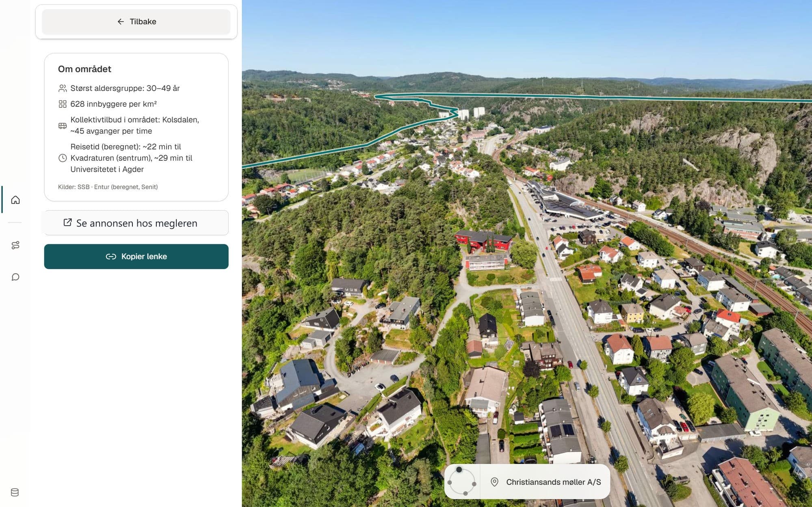Click text 'Størst aldersgruppe: 30–49 år'
This screenshot has width=812, height=507.
click(125, 88)
